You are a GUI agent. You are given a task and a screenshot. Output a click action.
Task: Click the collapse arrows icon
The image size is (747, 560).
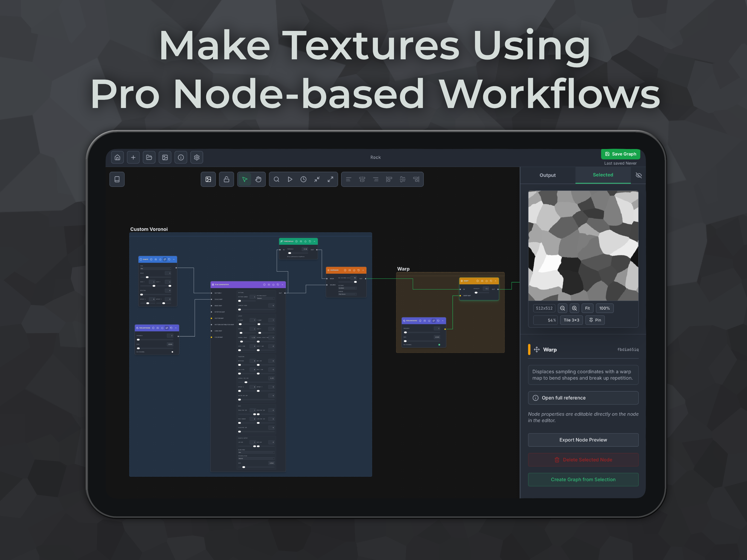tap(317, 179)
